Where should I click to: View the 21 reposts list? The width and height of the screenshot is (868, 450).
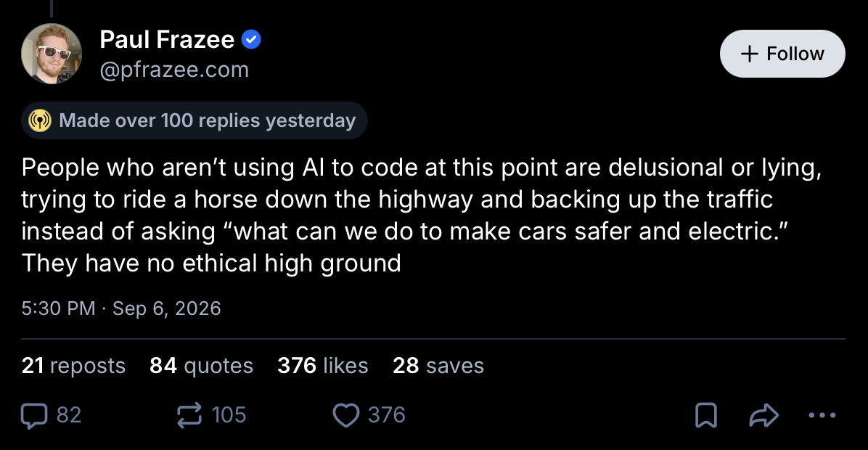click(73, 366)
